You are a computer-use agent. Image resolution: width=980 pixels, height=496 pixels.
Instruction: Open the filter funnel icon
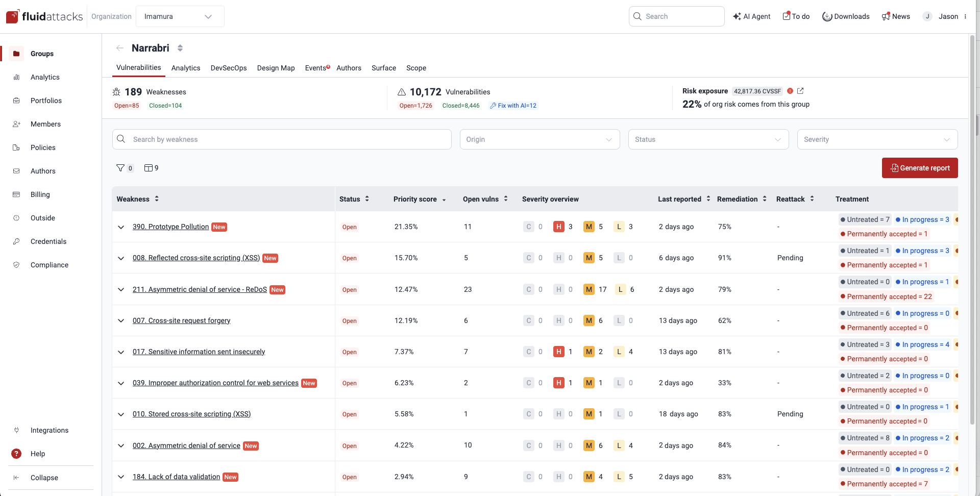120,168
